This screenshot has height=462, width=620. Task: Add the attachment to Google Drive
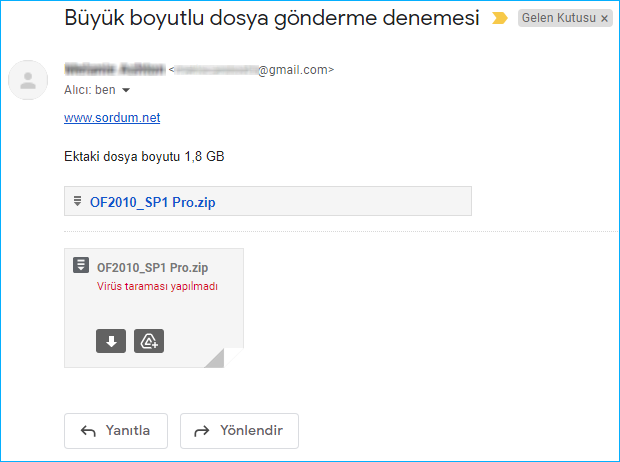click(x=149, y=341)
